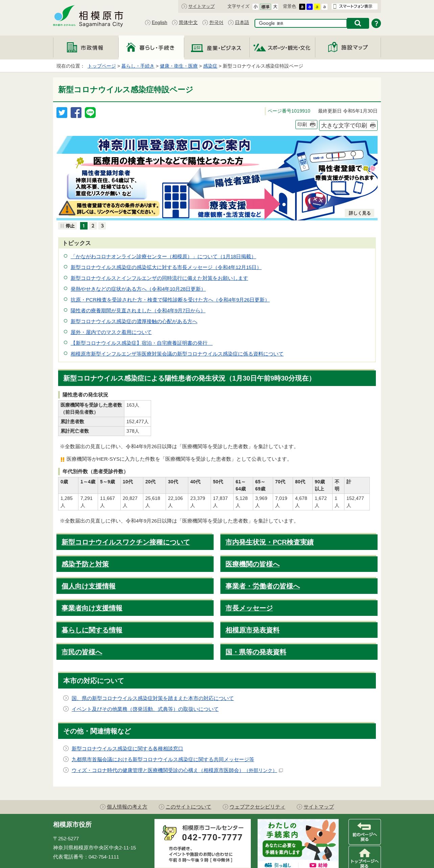The height and width of the screenshot is (868, 434).
Task: Open the help question mark icon
Action: coord(376,23)
